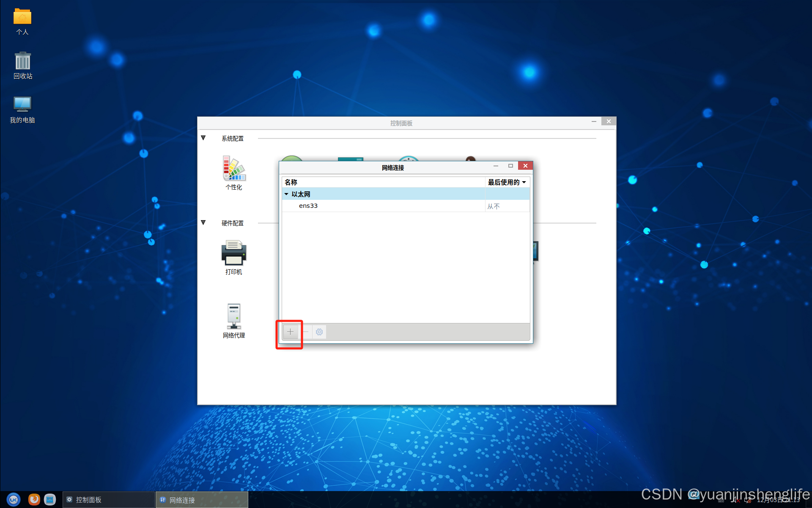Select the ens33 connection row
This screenshot has width=812, height=508.
pos(308,206)
